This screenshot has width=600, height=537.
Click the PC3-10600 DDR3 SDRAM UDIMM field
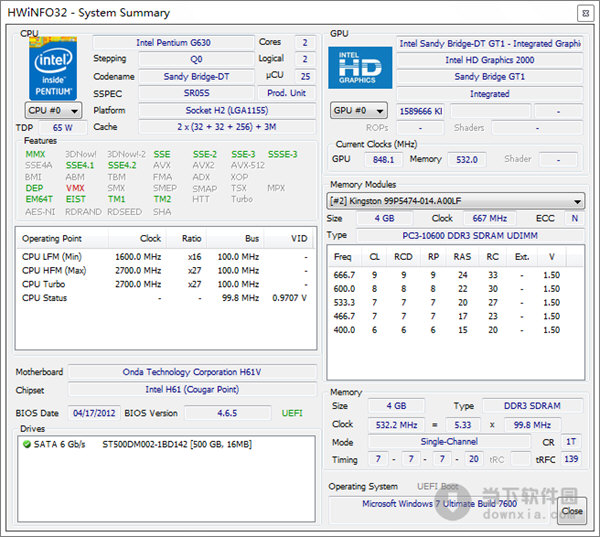tap(470, 236)
